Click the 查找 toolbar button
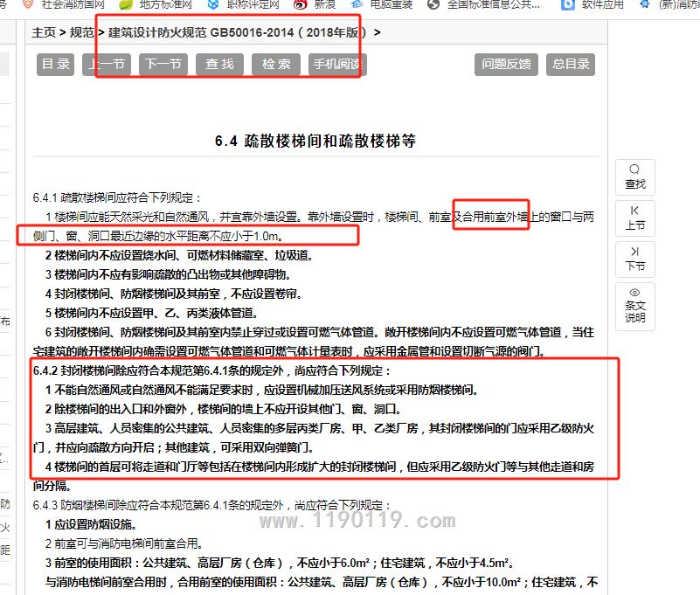The width and height of the screenshot is (700, 595). coord(220,65)
